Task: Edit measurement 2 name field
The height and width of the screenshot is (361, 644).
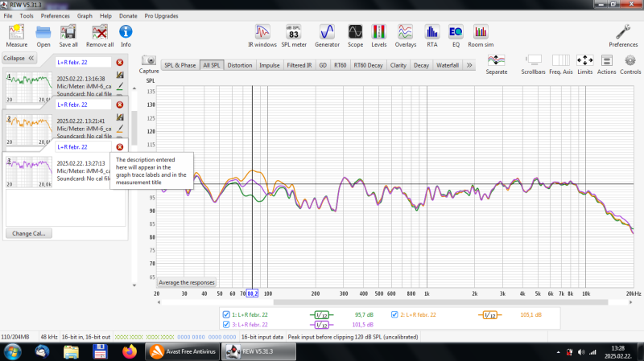Action: pyautogui.click(x=84, y=105)
